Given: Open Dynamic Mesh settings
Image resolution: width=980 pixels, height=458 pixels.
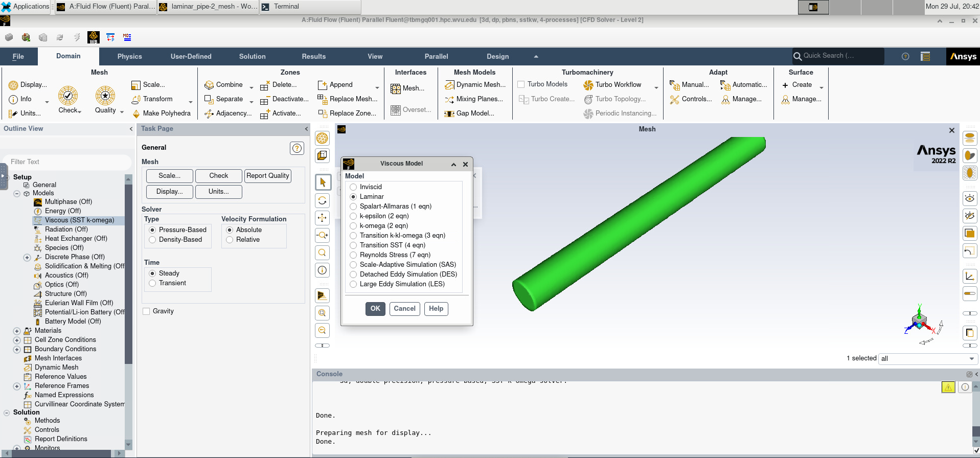Looking at the screenshot, I should click(x=475, y=85).
